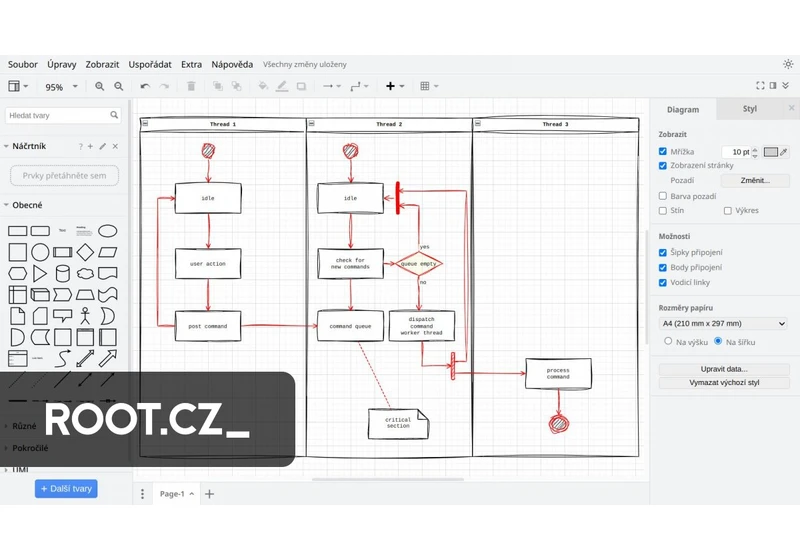Click the grid size 10 pt field

coord(736,151)
